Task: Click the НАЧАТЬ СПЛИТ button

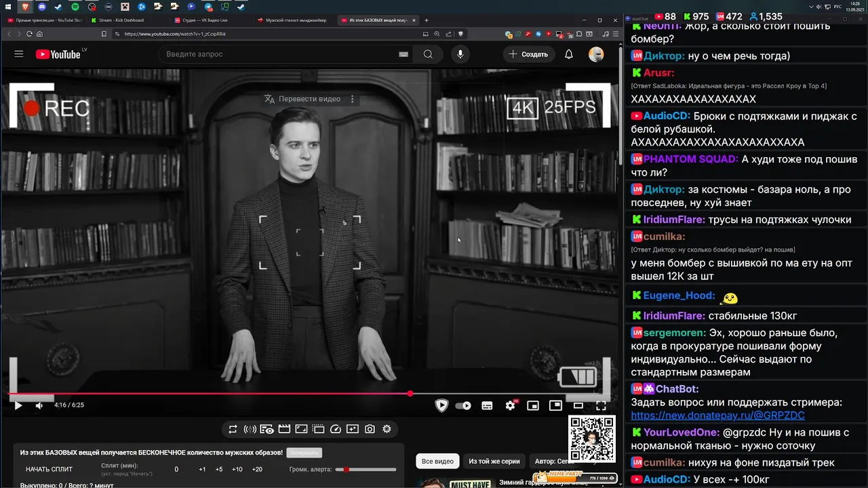Action: [49, 469]
